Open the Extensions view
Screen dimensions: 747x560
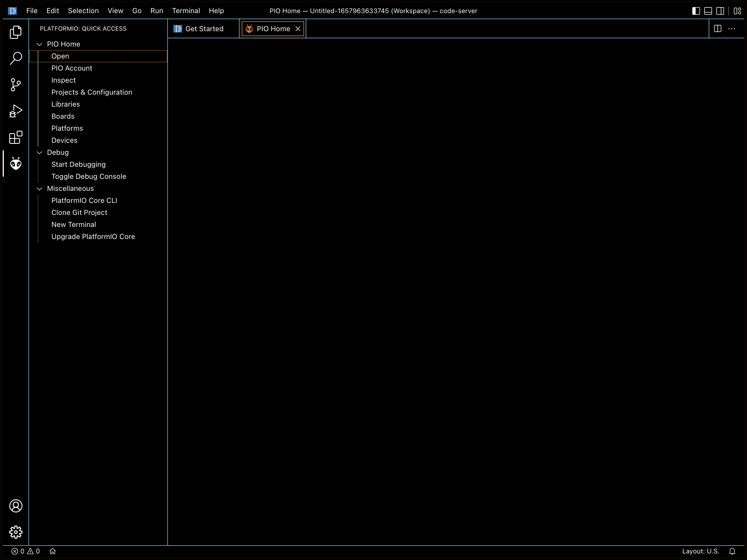click(x=16, y=137)
